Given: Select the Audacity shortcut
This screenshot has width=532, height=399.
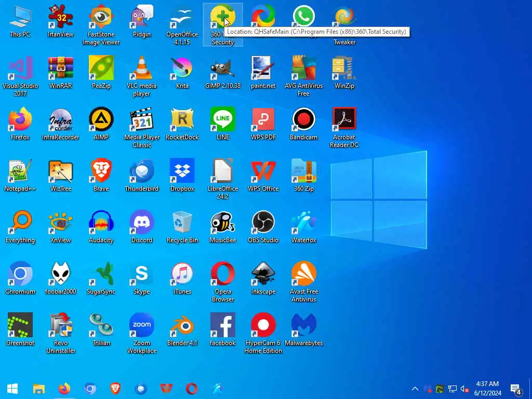Looking at the screenshot, I should point(101,227).
